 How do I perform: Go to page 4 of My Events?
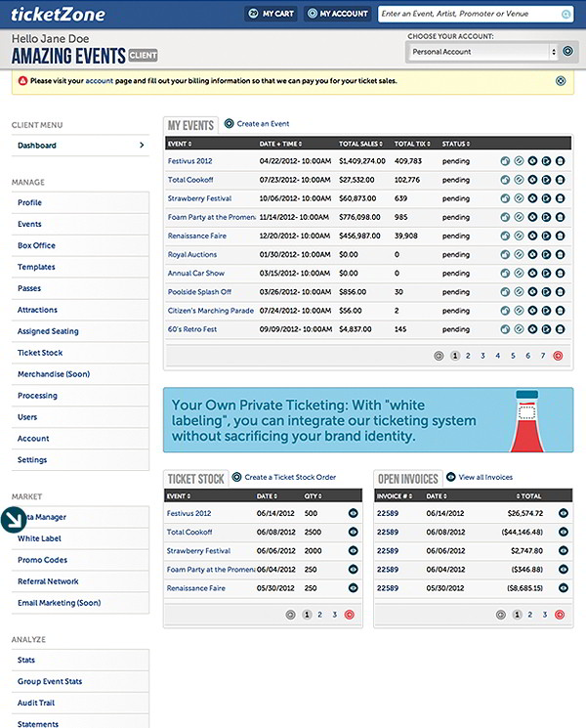click(497, 356)
